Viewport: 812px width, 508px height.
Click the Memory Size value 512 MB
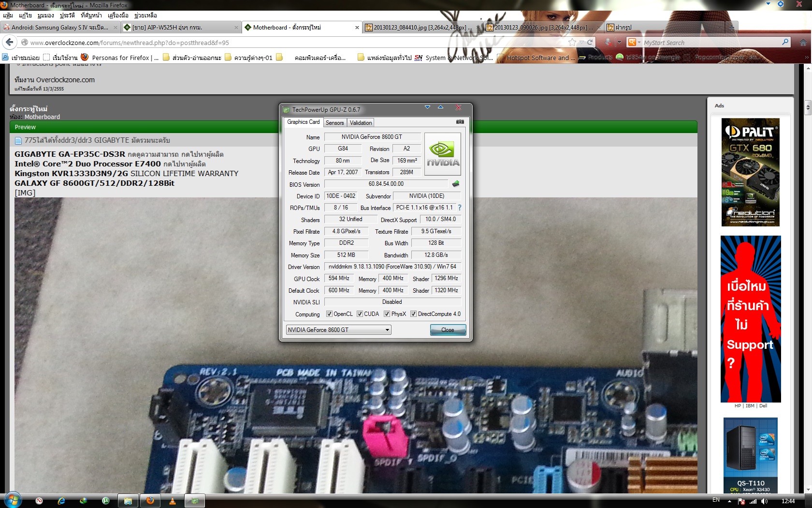click(346, 255)
